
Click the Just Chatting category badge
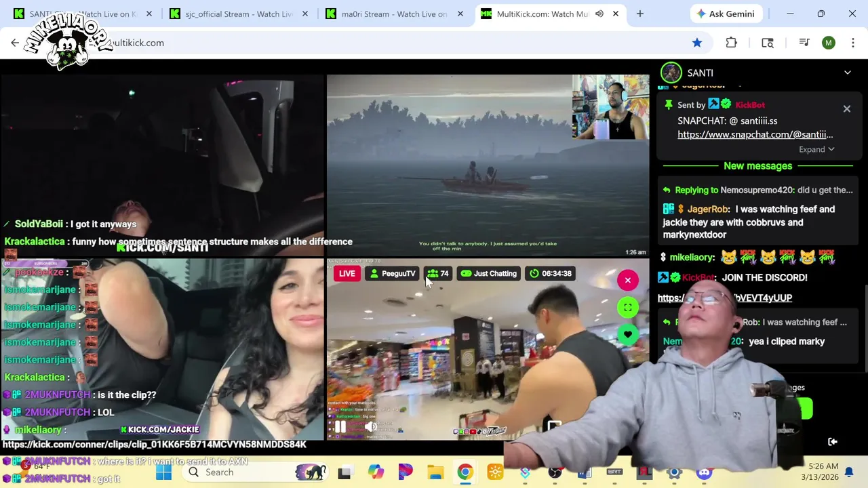pyautogui.click(x=488, y=273)
